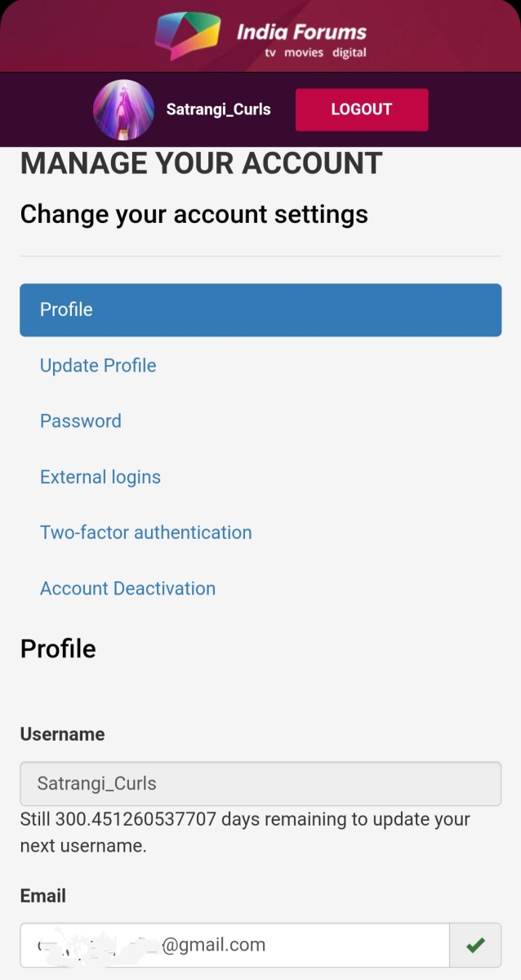Go to Account Deactivation page
Viewport: 521px width, 980px height.
click(128, 588)
